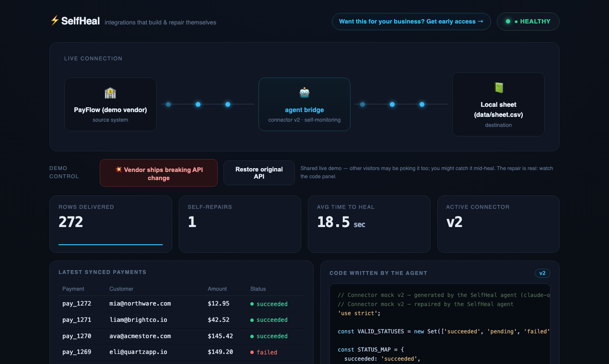Click the Active Connector v2 card
Viewport: 609px width, 364px height.
498,224
